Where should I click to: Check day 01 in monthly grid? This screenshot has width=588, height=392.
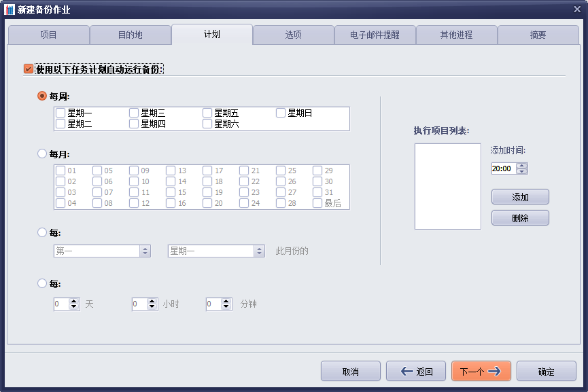pyautogui.click(x=60, y=171)
